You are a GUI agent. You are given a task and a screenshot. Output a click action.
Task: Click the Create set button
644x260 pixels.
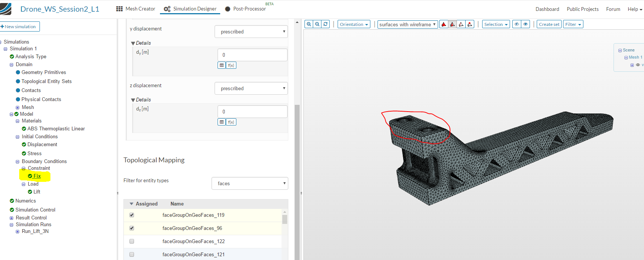click(x=549, y=24)
